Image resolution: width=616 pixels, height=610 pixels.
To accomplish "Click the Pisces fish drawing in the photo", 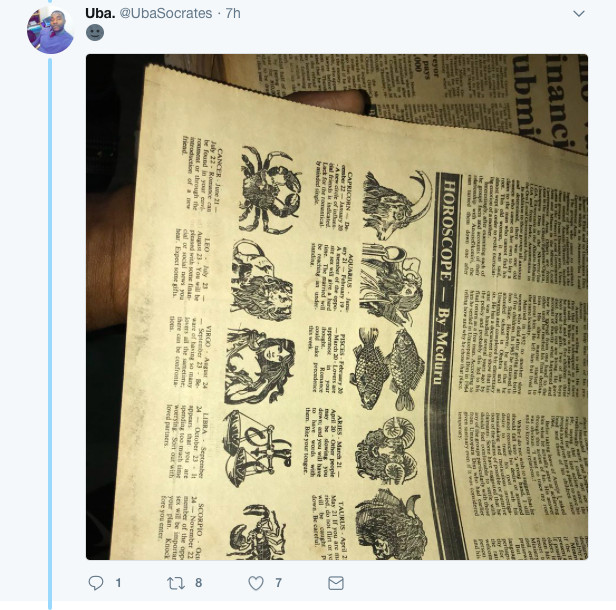I will click(389, 369).
